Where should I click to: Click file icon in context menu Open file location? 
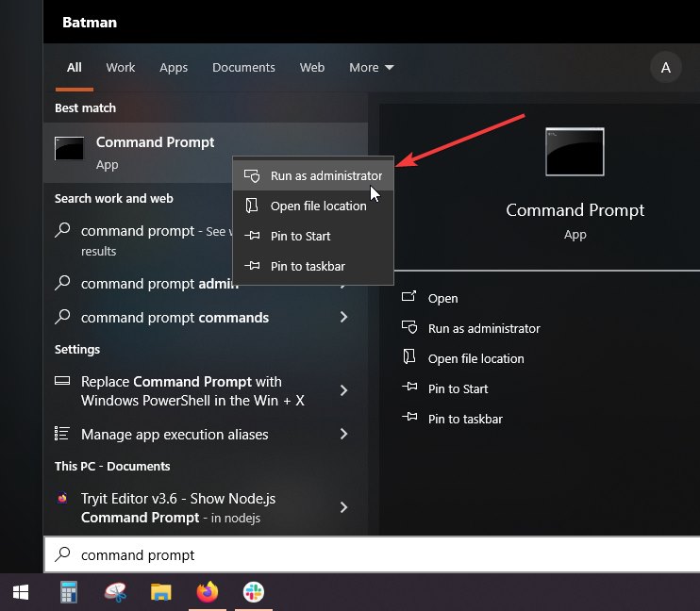pos(252,206)
